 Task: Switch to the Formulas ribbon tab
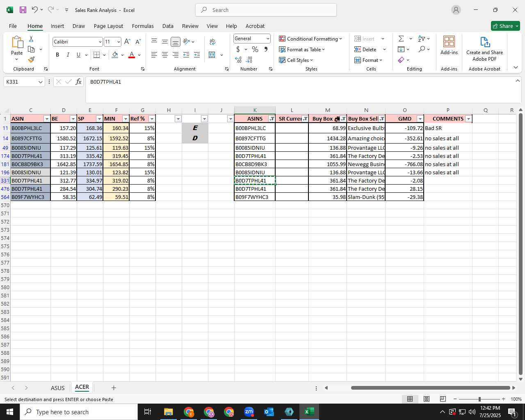[x=143, y=26]
